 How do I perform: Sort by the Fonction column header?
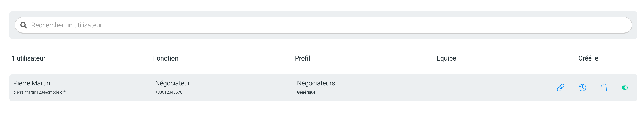[x=165, y=58]
